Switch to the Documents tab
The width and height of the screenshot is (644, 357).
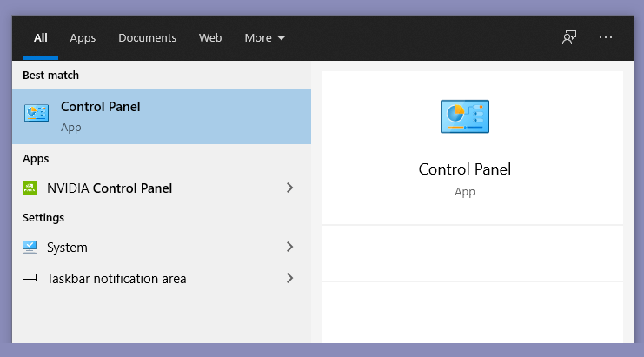(147, 37)
